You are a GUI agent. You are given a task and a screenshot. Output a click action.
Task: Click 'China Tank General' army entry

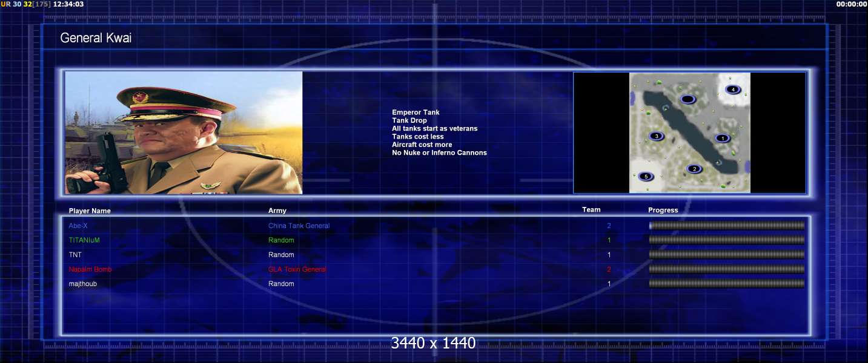pyautogui.click(x=299, y=226)
